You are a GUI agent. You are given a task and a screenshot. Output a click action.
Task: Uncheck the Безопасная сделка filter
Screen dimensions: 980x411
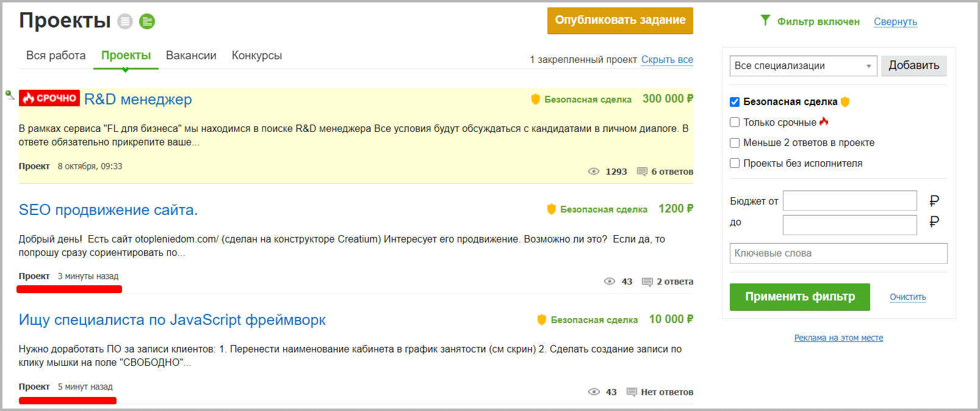click(735, 102)
